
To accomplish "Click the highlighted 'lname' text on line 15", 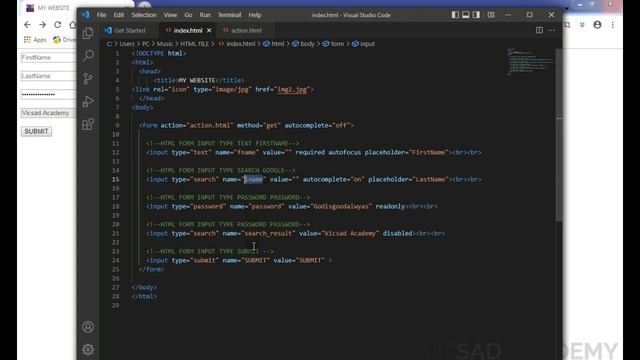I will pyautogui.click(x=253, y=179).
